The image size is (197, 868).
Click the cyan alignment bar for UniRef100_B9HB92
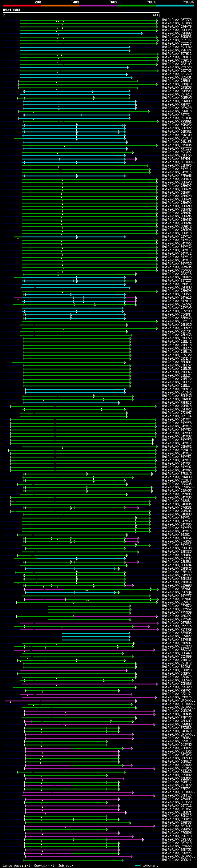tap(81, 34)
